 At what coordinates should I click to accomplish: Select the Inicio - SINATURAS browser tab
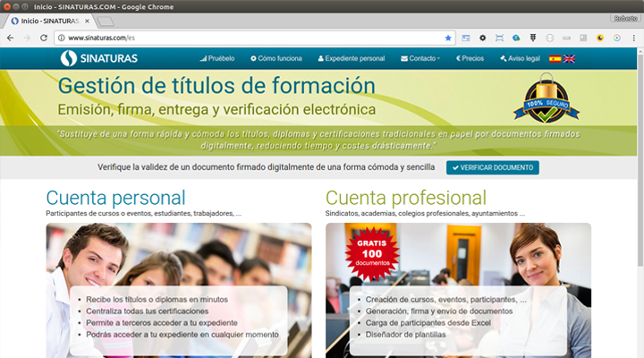(49, 21)
